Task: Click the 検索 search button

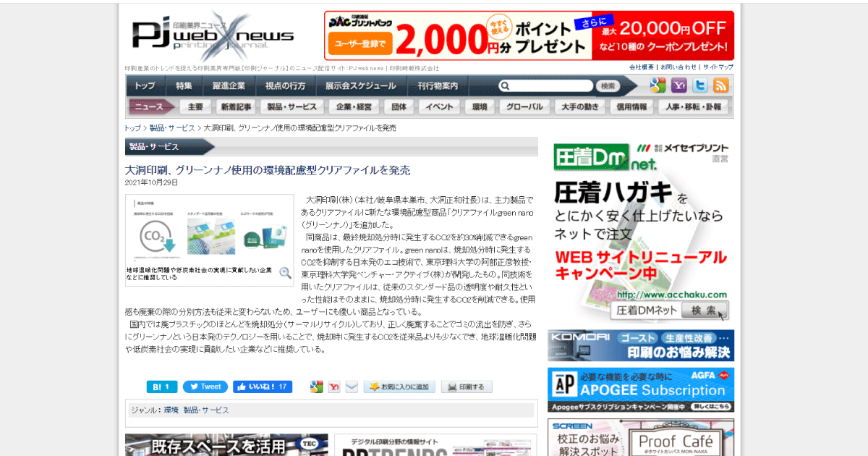Action: click(x=608, y=86)
